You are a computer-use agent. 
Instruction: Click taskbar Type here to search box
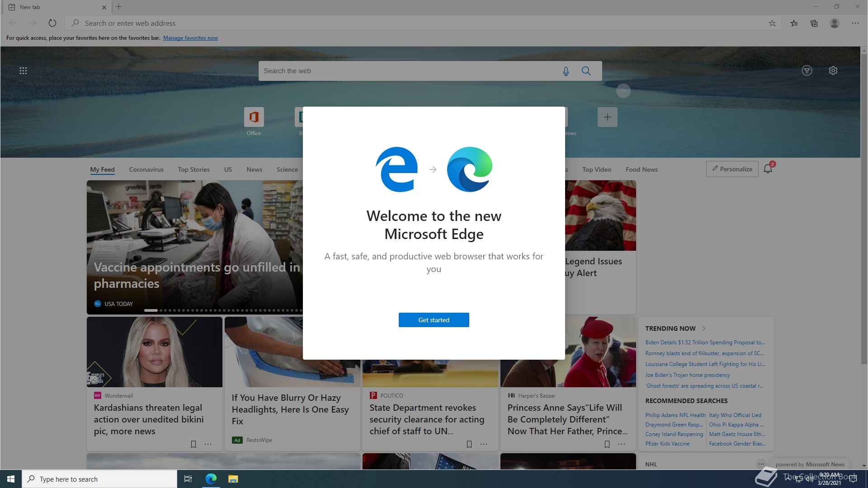coord(99,479)
